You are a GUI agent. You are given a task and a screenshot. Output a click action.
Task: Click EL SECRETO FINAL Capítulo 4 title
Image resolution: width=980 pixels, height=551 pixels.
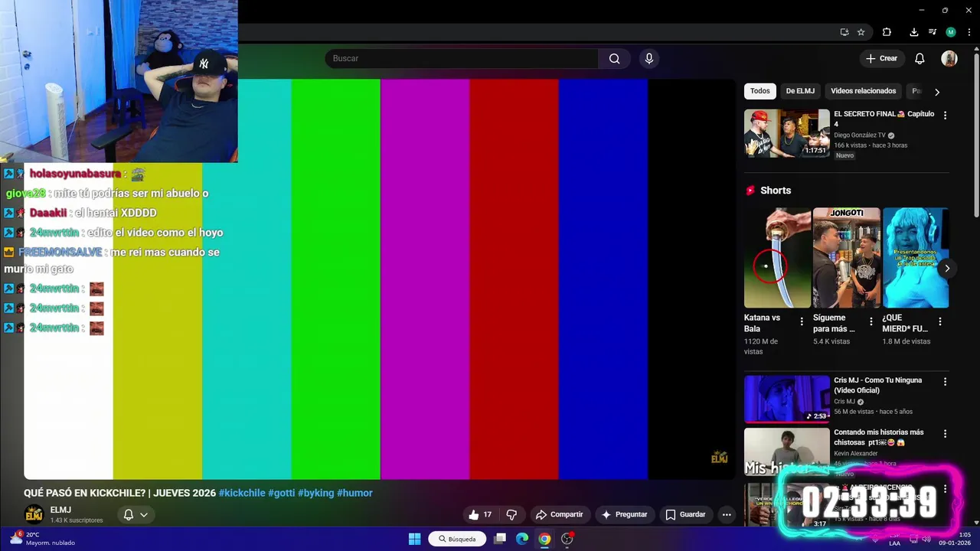(884, 119)
